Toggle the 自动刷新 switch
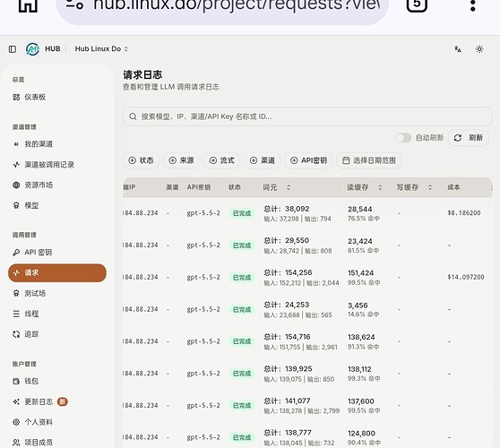Screen dimensions: 500x448 pyautogui.click(x=403, y=138)
